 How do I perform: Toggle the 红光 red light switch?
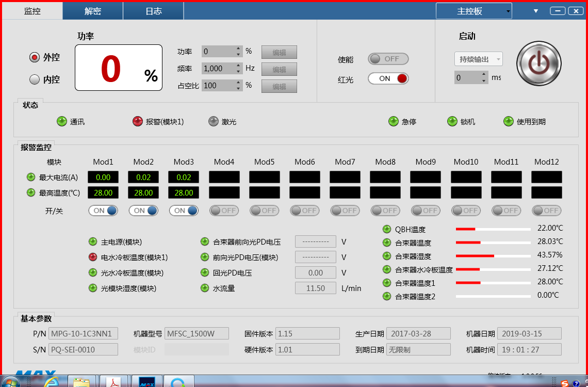(x=388, y=78)
